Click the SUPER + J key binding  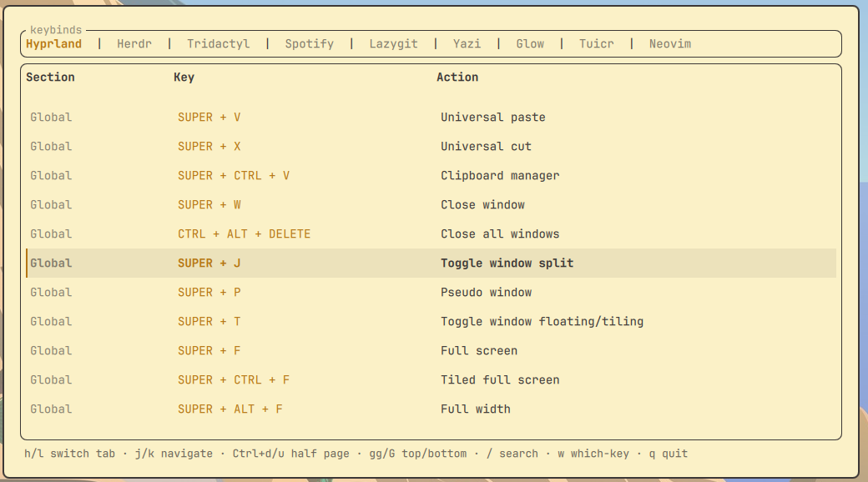209,263
